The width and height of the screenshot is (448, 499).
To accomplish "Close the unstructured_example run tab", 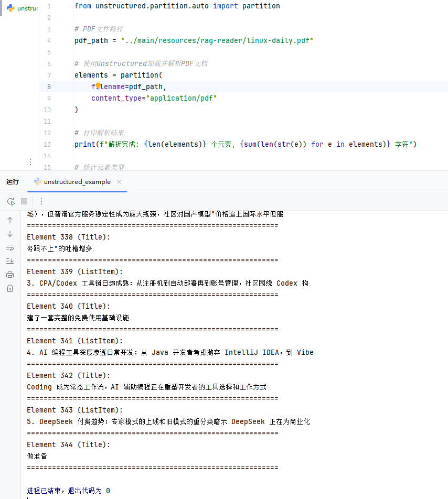I will click(118, 182).
